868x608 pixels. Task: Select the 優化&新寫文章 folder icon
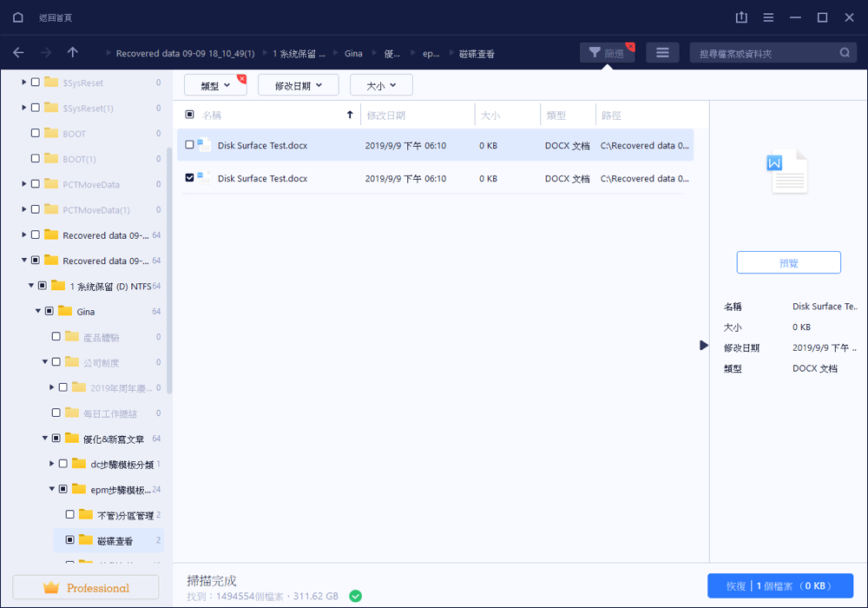(x=72, y=438)
